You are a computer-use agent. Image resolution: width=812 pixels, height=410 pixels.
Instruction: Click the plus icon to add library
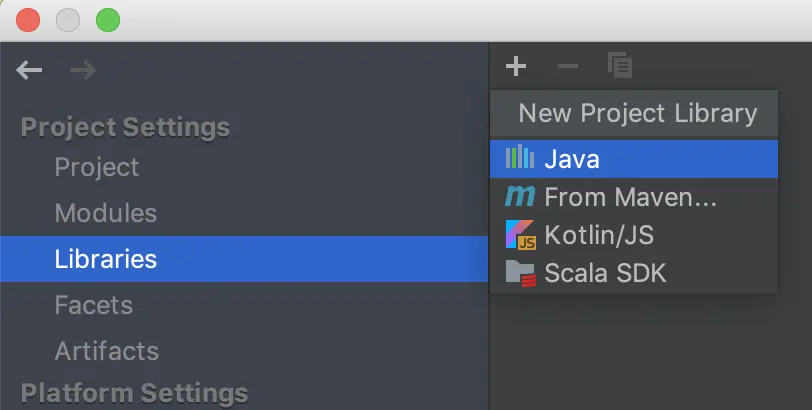515,67
